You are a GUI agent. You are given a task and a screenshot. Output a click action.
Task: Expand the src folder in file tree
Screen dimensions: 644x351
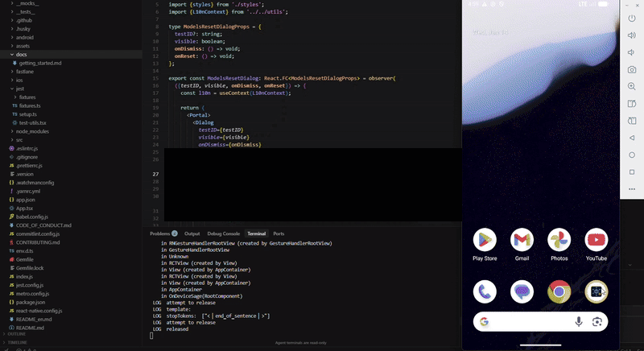point(19,139)
